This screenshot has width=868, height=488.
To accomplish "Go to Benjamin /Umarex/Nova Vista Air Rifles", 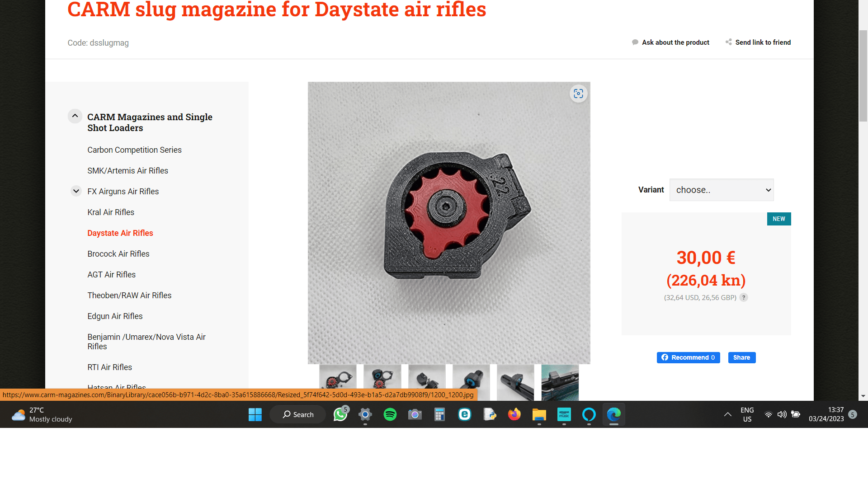I will 146,342.
